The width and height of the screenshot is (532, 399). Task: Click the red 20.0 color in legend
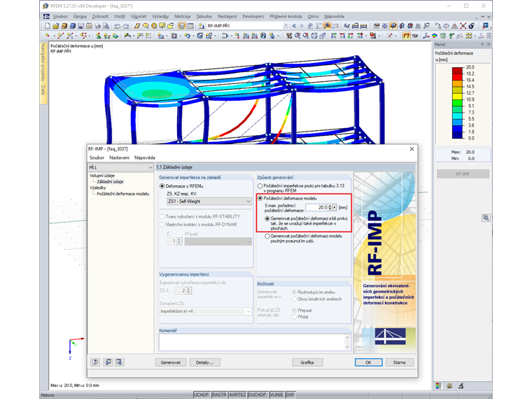(x=457, y=71)
